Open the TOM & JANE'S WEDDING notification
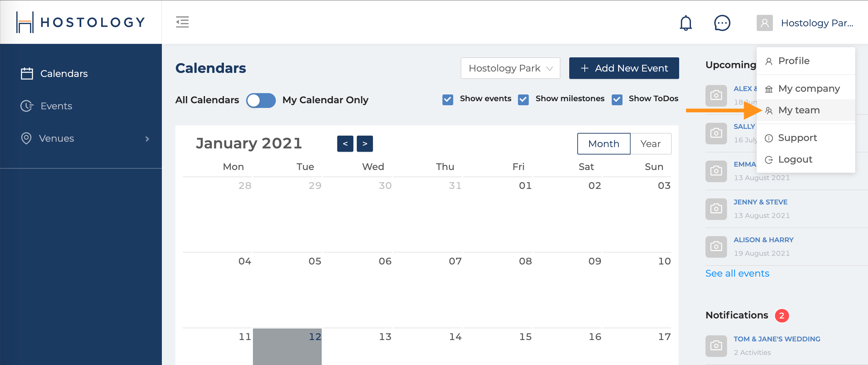This screenshot has height=365, width=868. pos(777,339)
